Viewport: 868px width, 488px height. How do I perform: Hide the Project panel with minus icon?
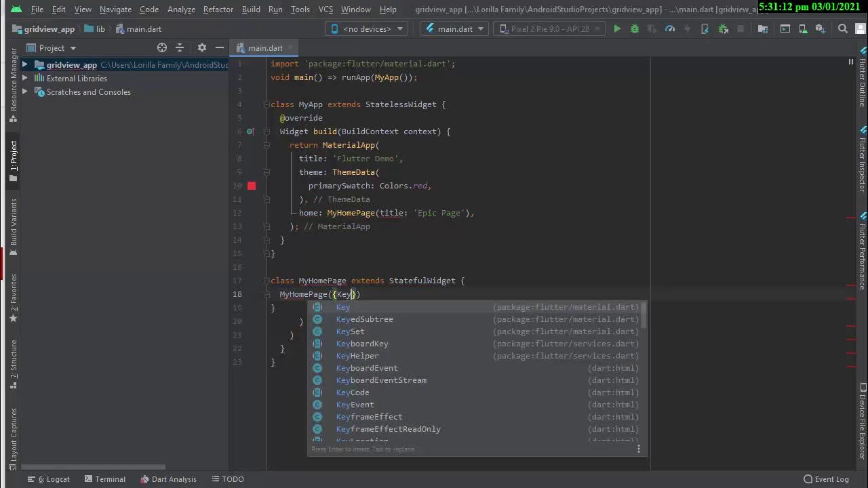pyautogui.click(x=220, y=48)
